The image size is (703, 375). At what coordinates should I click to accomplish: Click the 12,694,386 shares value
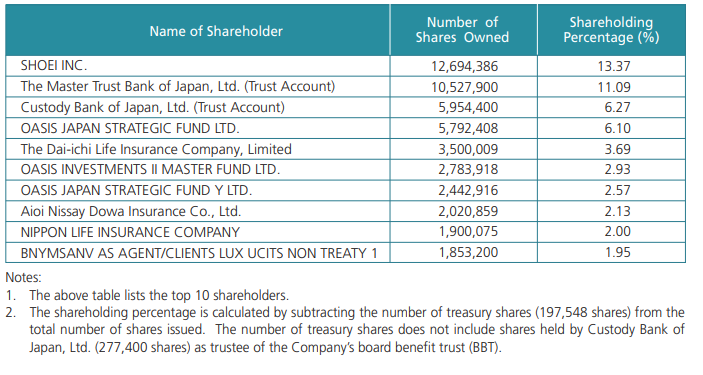click(464, 66)
